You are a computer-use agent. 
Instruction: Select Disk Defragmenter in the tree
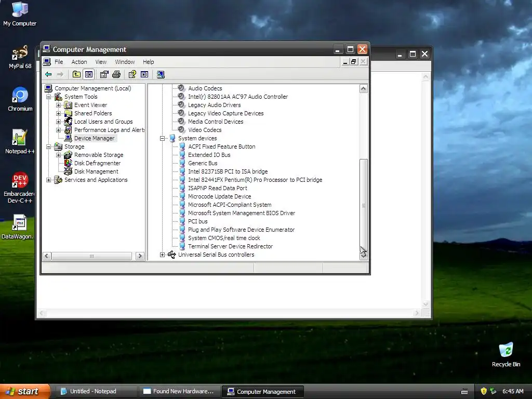(x=97, y=163)
